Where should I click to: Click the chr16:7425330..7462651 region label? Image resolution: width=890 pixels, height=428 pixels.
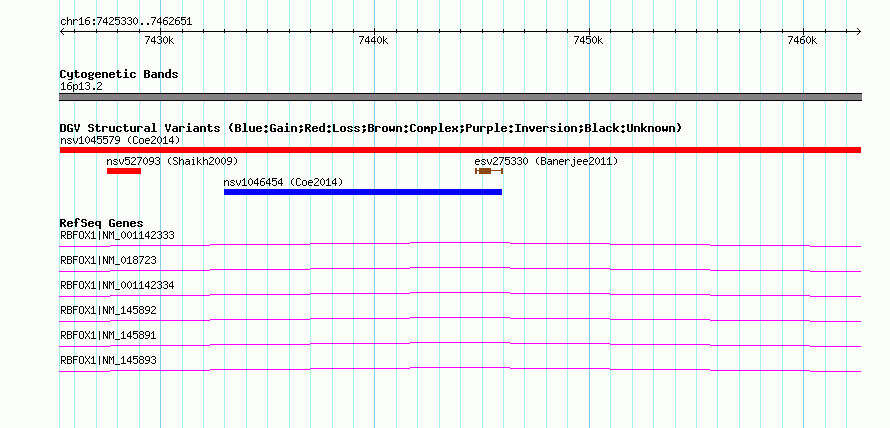click(126, 22)
